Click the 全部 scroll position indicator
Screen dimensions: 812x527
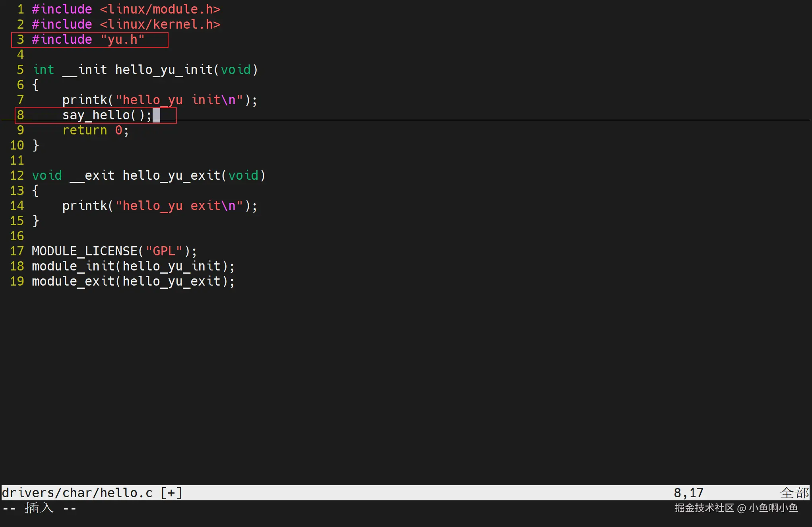[794, 493]
